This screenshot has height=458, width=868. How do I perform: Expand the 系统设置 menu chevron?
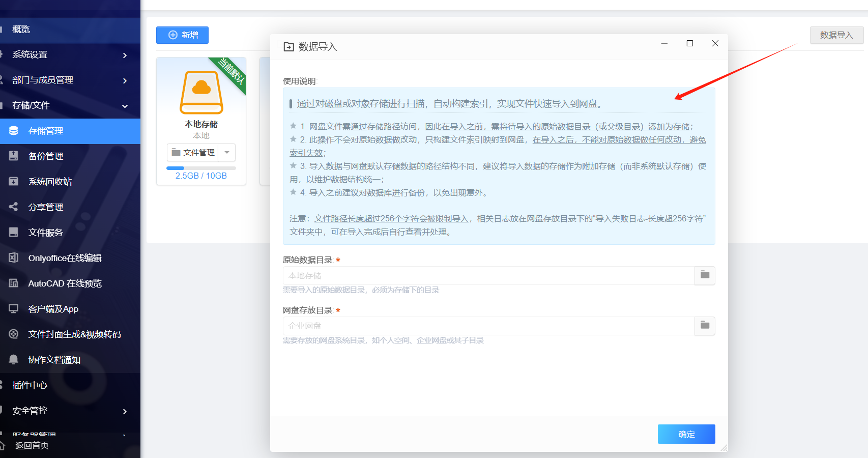125,55
